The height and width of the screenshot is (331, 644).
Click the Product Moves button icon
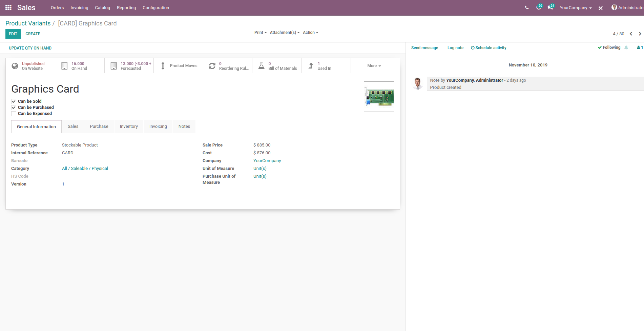pos(163,65)
